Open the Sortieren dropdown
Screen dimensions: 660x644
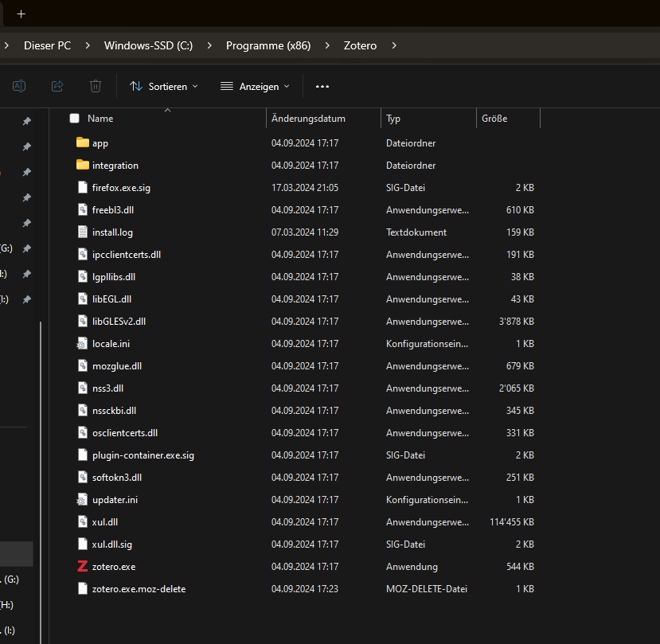[x=164, y=86]
